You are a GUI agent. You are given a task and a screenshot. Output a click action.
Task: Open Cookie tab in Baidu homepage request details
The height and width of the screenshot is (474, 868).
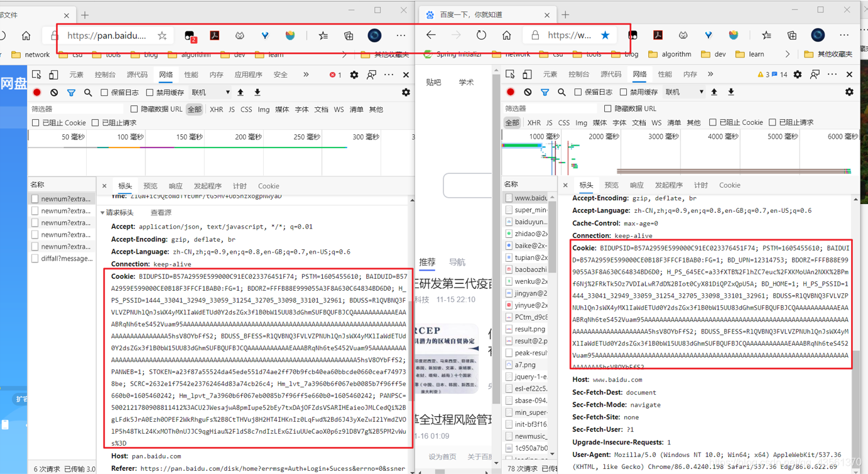tap(729, 185)
